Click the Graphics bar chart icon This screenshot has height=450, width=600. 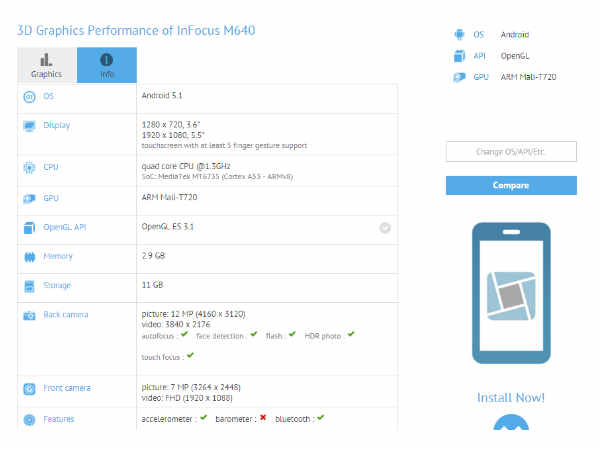pos(46,60)
